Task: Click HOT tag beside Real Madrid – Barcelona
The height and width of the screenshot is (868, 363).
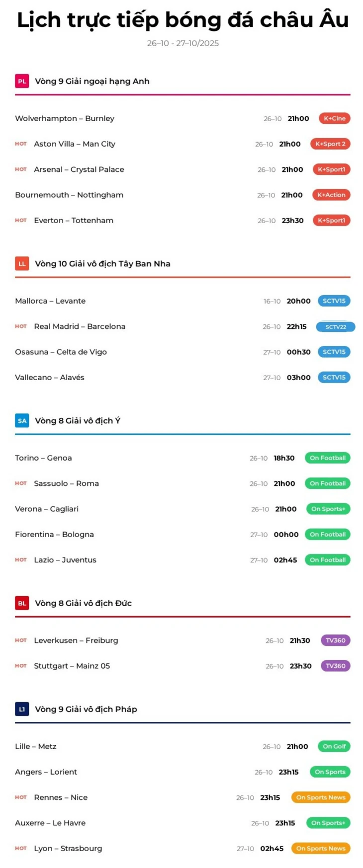Action: [21, 326]
